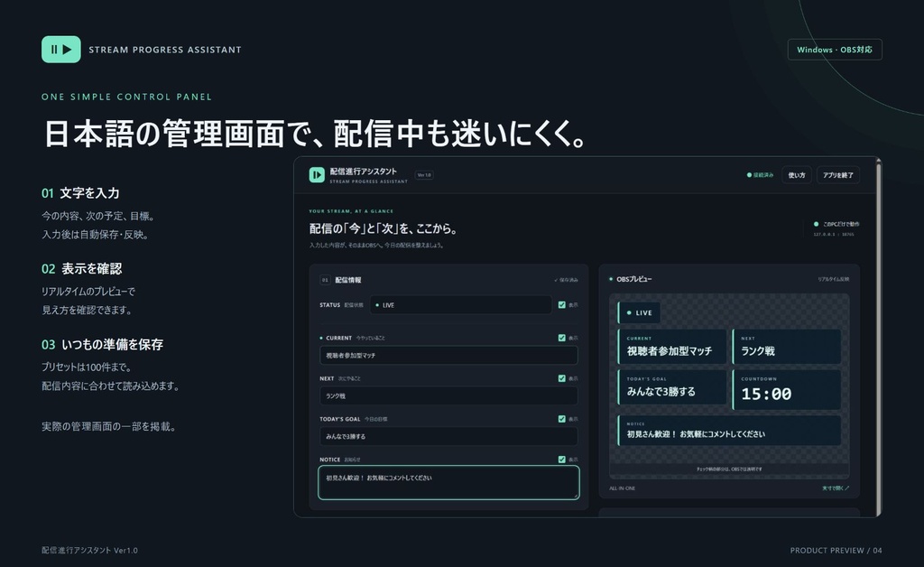Uncheck the 表示 checkbox for CURRENT
The width and height of the screenshot is (924, 567).
pos(561,338)
